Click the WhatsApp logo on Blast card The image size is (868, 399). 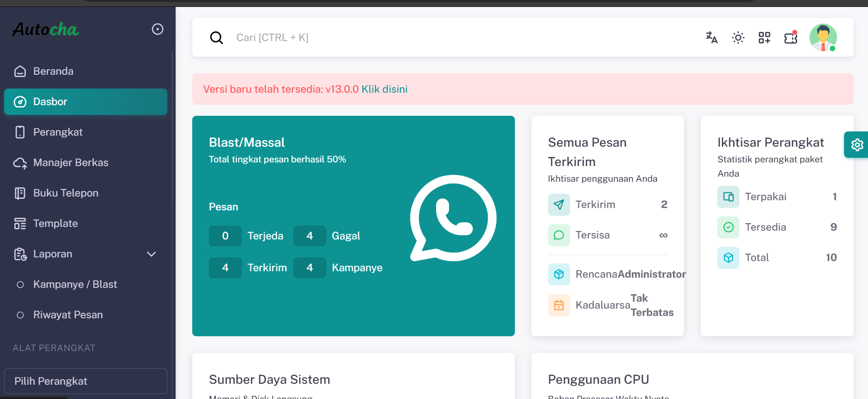point(453,218)
